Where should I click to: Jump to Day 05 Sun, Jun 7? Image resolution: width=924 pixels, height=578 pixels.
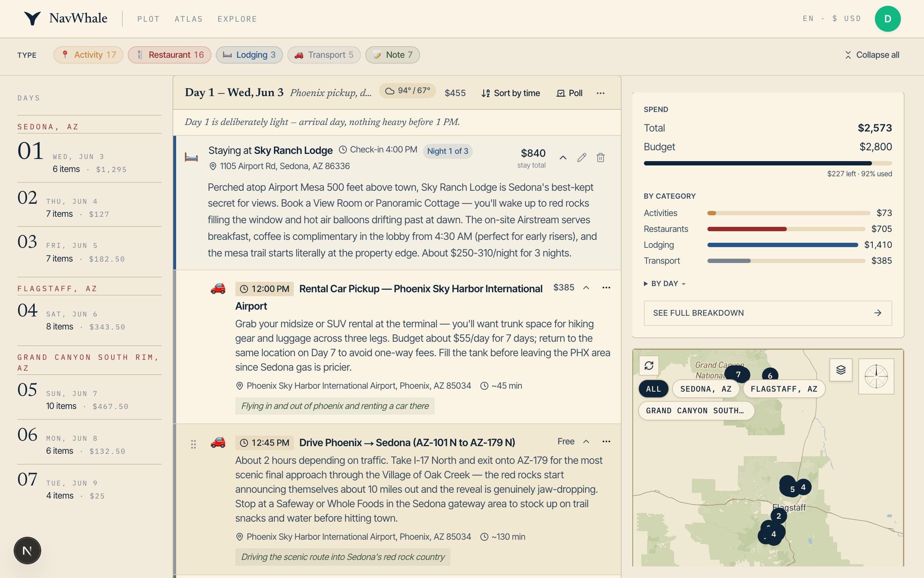(90, 396)
